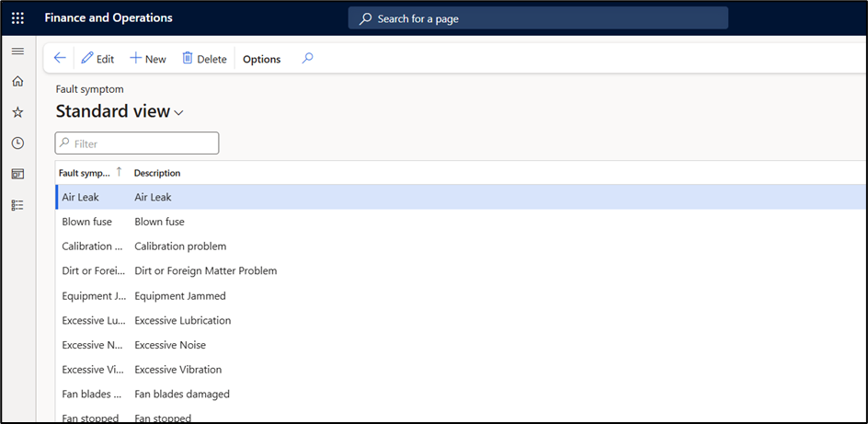
Task: Open the app launcher waffle icon
Action: [17, 18]
